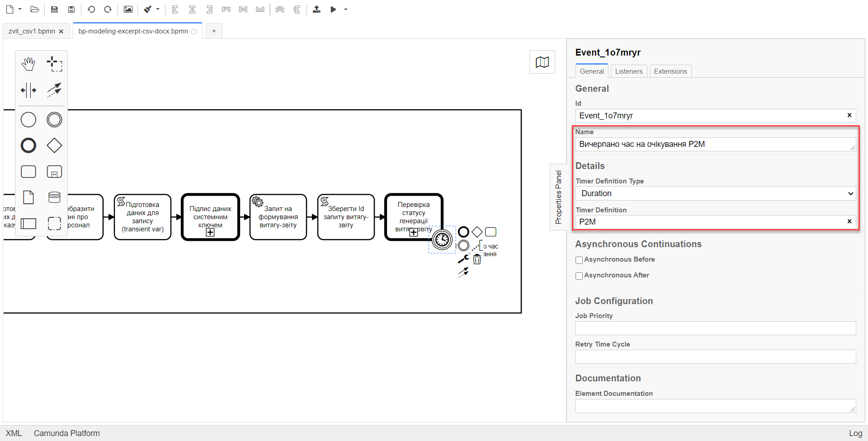Click into the Element Documentation text area

coord(716,406)
